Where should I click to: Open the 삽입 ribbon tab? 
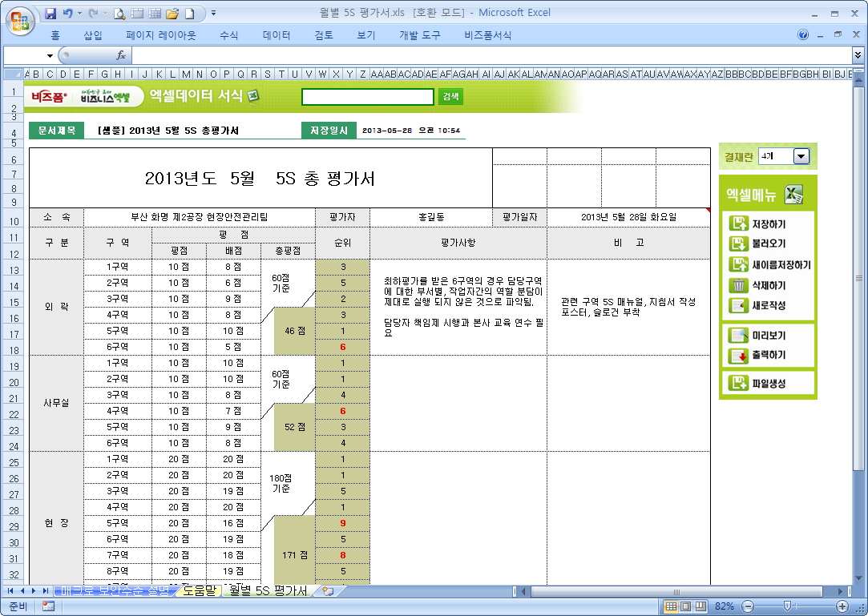click(x=93, y=35)
